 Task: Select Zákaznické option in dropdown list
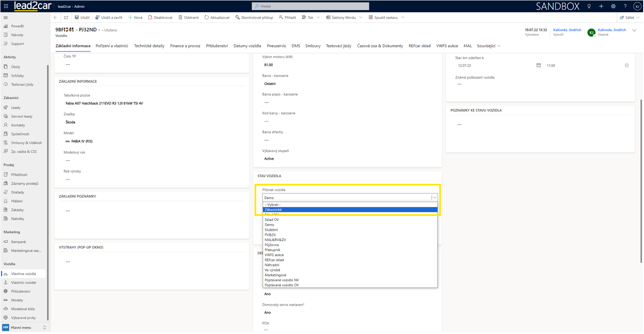coord(273,209)
